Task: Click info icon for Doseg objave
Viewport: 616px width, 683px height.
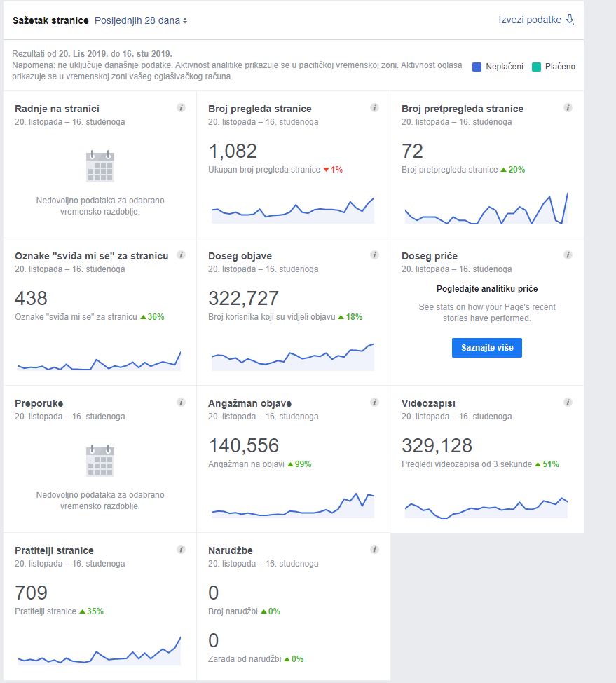Action: 374,255
